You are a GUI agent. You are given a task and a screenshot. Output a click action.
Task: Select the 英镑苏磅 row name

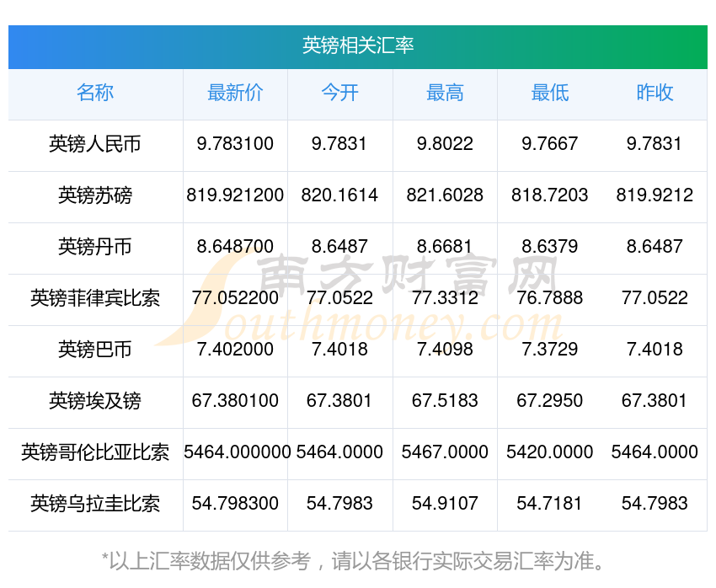(95, 195)
